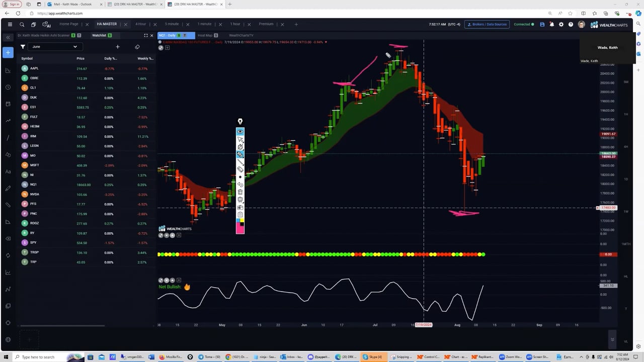Click Brokers / Data Sources button

click(487, 24)
